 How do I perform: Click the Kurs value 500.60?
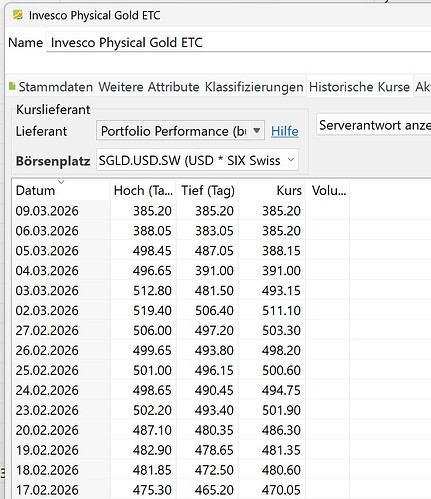click(x=281, y=370)
